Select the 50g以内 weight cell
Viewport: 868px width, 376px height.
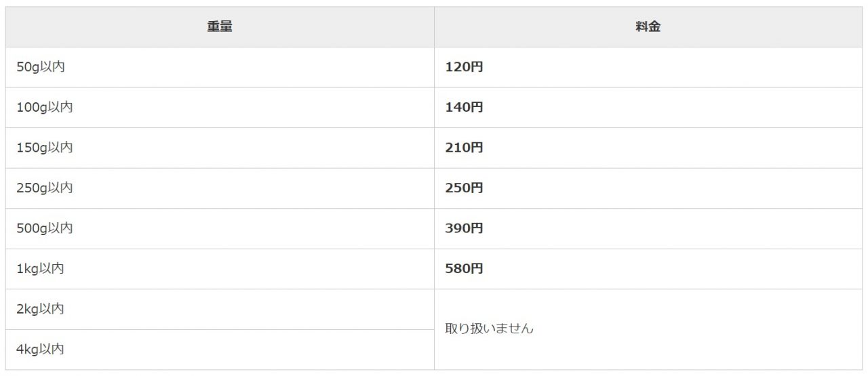click(x=41, y=67)
